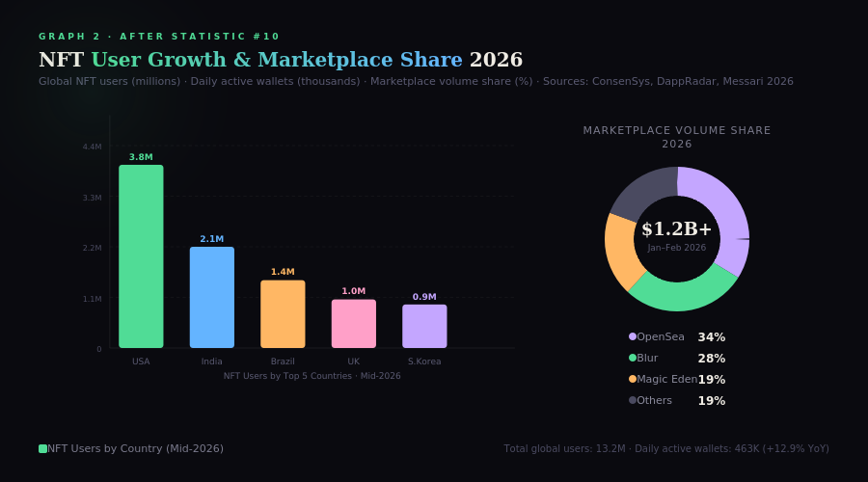The height and width of the screenshot is (482, 868).
Task: Click the 4.4M y-axis tick
Action: click(x=92, y=147)
